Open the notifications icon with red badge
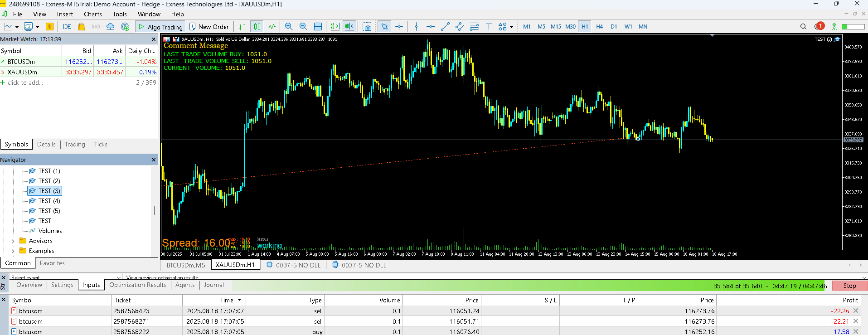 click(819, 26)
